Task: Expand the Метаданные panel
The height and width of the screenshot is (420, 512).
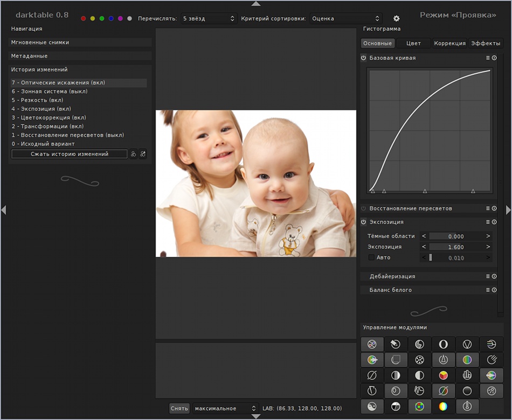Action: click(80, 56)
